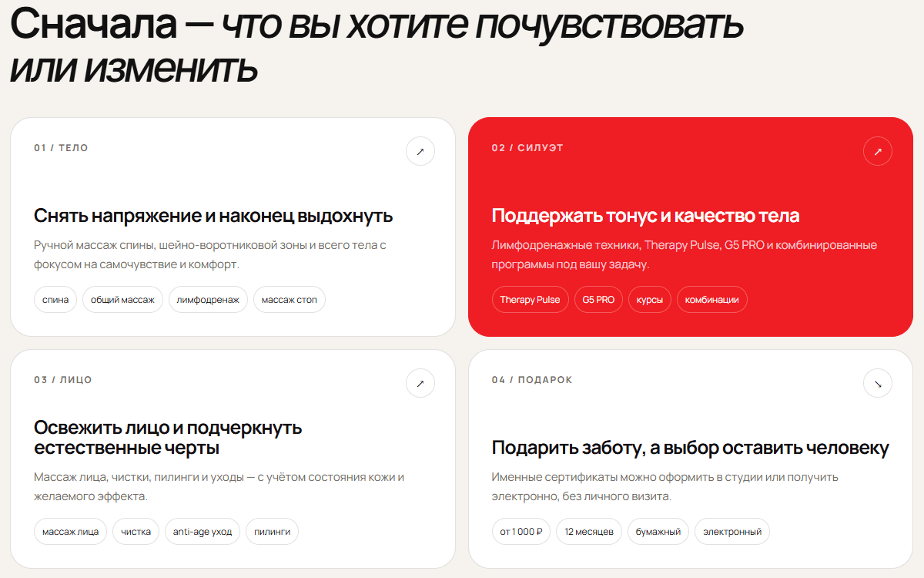Select the "Therapy Pulse" tag

pyautogui.click(x=531, y=300)
